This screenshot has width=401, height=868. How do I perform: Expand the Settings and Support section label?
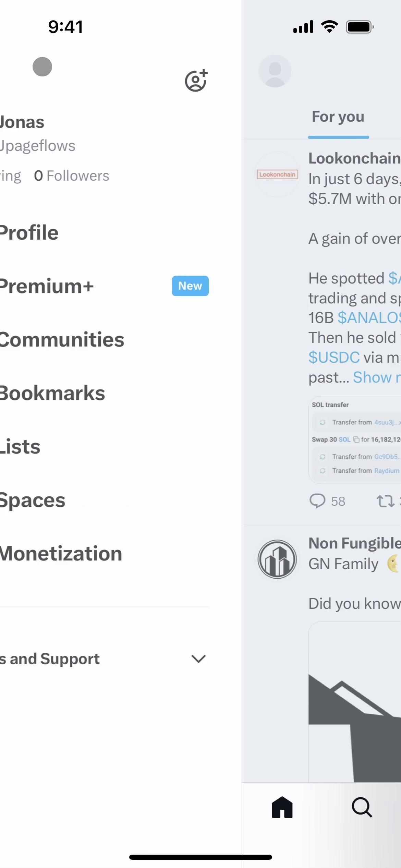pyautogui.click(x=51, y=659)
